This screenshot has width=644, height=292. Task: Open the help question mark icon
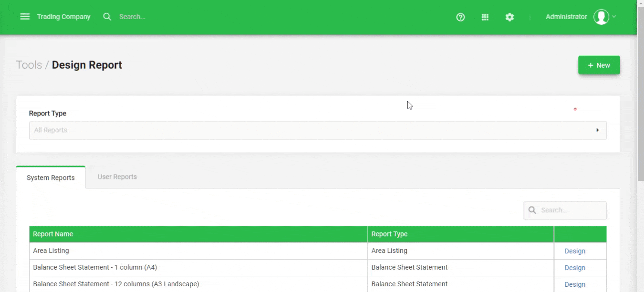pyautogui.click(x=460, y=17)
